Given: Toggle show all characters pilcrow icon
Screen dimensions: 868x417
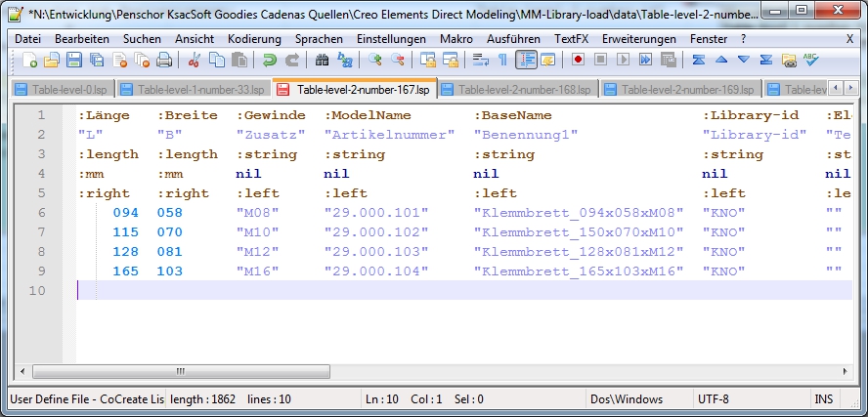Looking at the screenshot, I should [x=502, y=61].
